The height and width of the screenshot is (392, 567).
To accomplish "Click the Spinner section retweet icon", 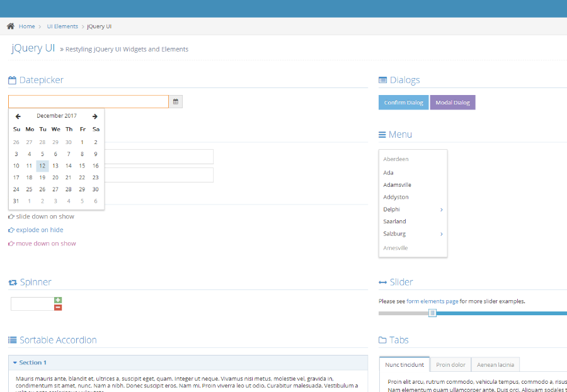I will pyautogui.click(x=13, y=283).
